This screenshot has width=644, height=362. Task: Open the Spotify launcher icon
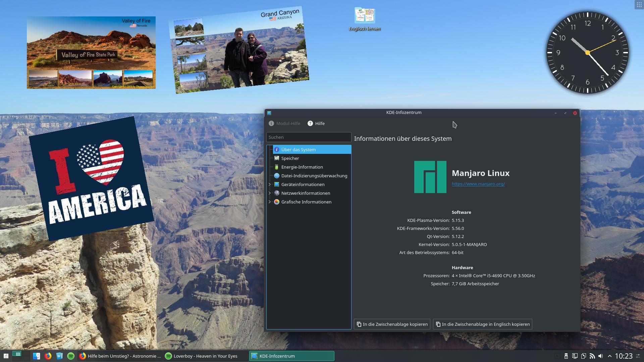(71, 356)
